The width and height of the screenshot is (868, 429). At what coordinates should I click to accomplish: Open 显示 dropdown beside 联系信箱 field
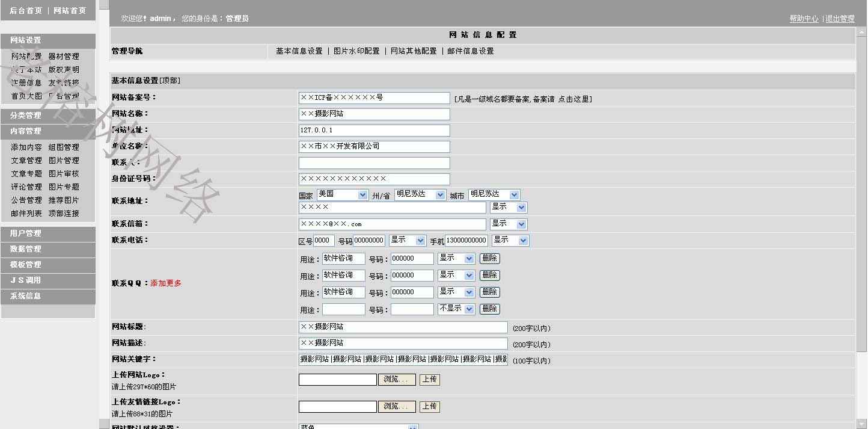coord(509,224)
